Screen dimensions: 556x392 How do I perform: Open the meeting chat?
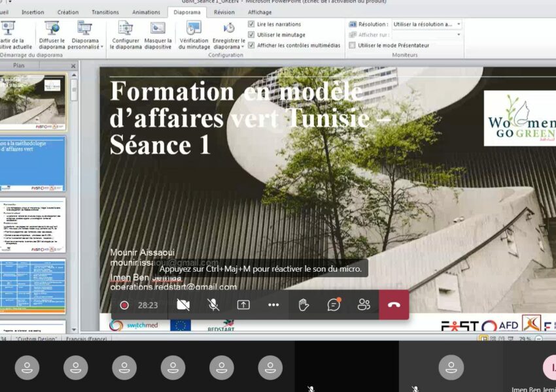334,305
